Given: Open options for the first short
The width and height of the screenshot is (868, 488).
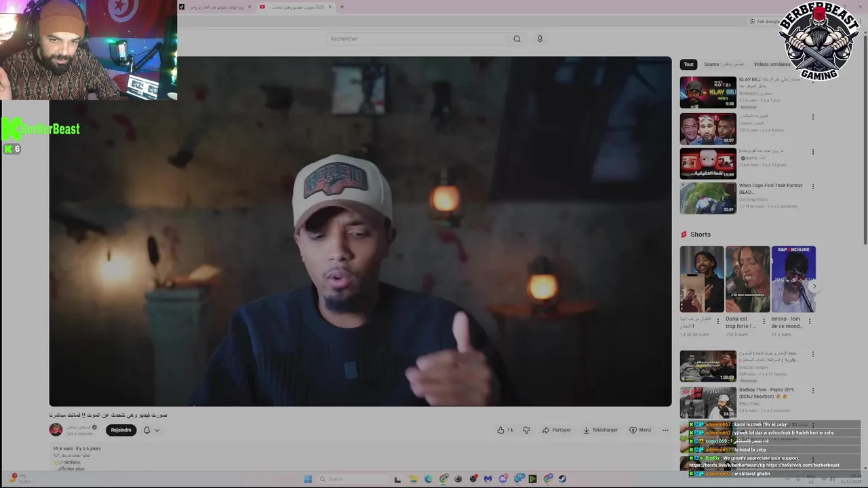Looking at the screenshot, I should tap(718, 321).
